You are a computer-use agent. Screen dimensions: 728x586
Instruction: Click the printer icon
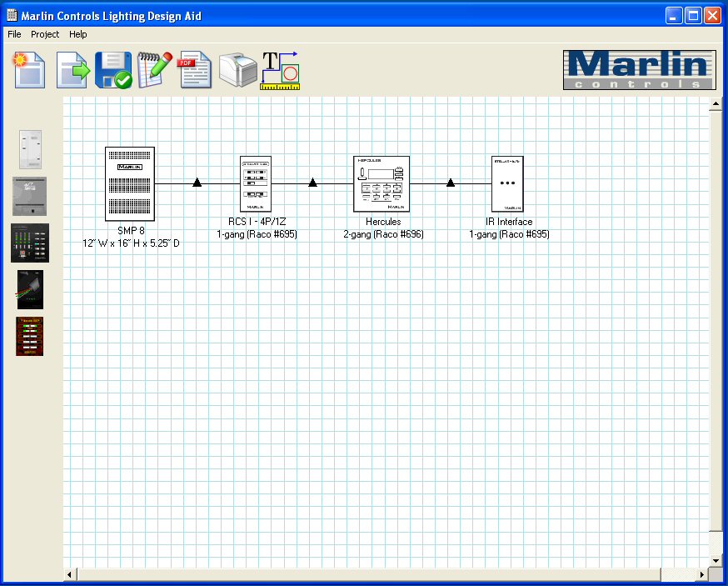[x=237, y=70]
